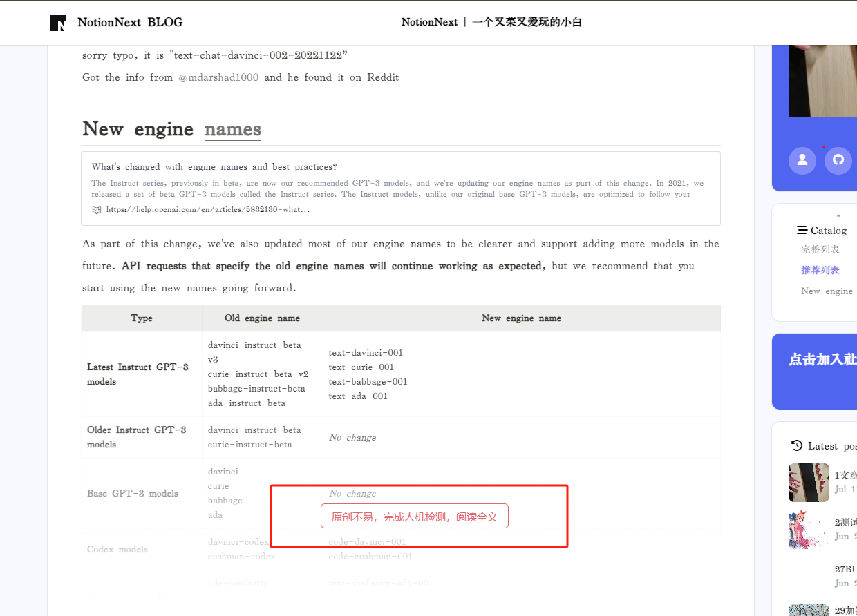Select the 'text-ada-001' table entry

click(358, 396)
